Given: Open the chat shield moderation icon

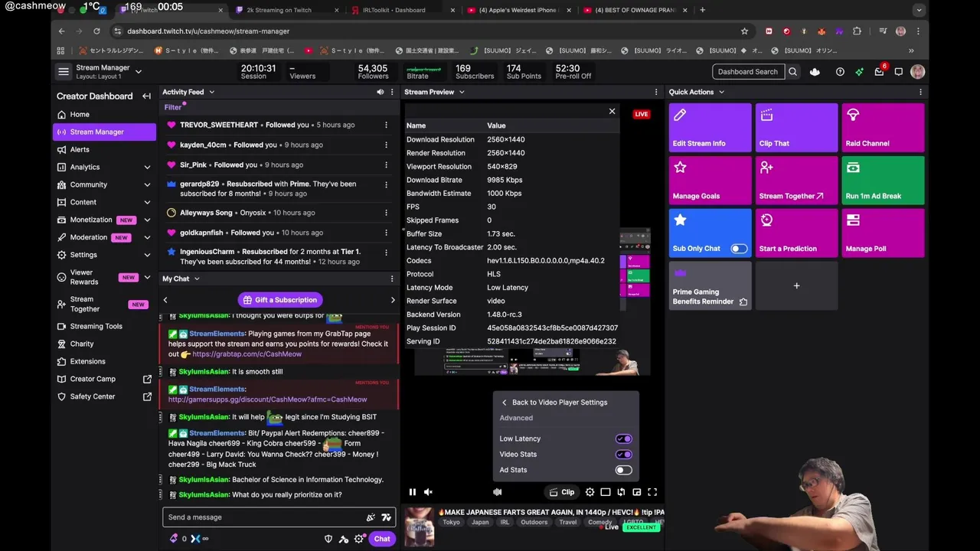Looking at the screenshot, I should coord(328,539).
